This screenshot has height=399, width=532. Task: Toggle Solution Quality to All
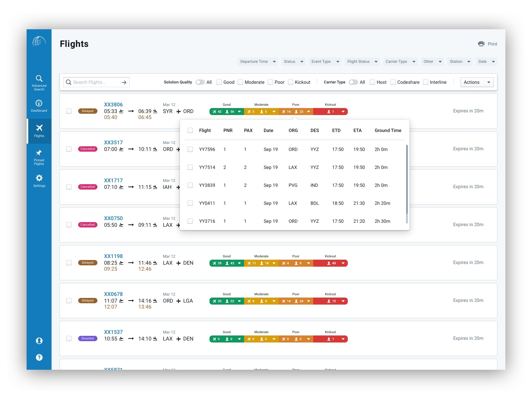pyautogui.click(x=200, y=82)
